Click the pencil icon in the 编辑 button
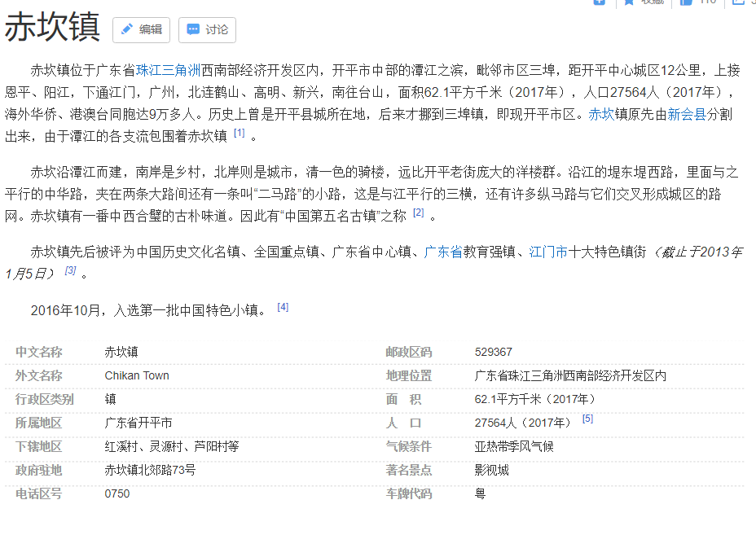 click(x=126, y=30)
